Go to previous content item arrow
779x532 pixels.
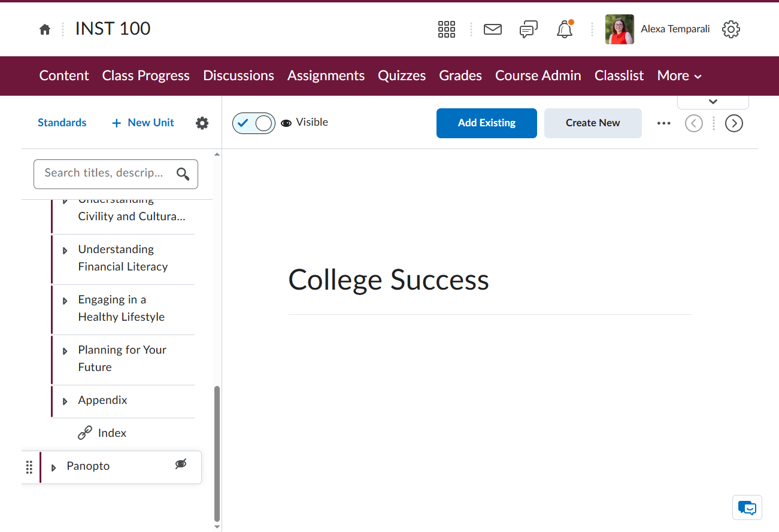point(694,123)
